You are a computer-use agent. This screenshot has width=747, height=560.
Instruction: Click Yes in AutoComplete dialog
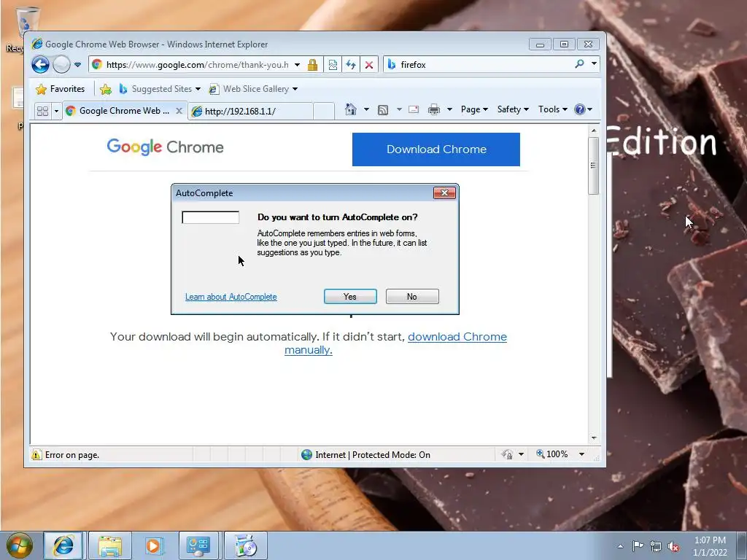(x=350, y=297)
